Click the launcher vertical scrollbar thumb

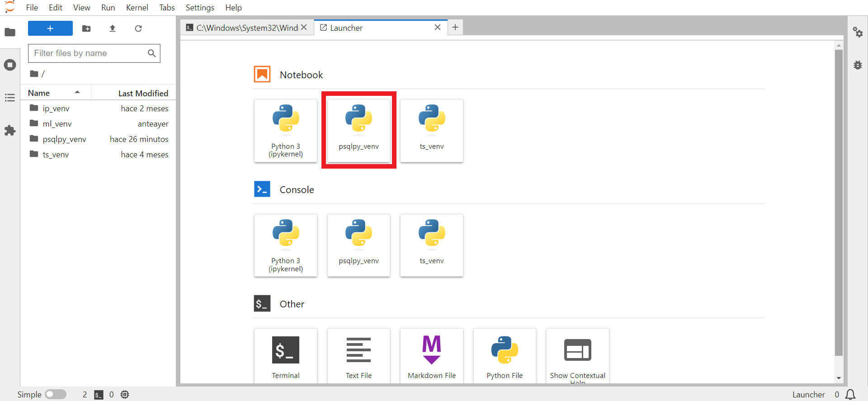[839, 202]
